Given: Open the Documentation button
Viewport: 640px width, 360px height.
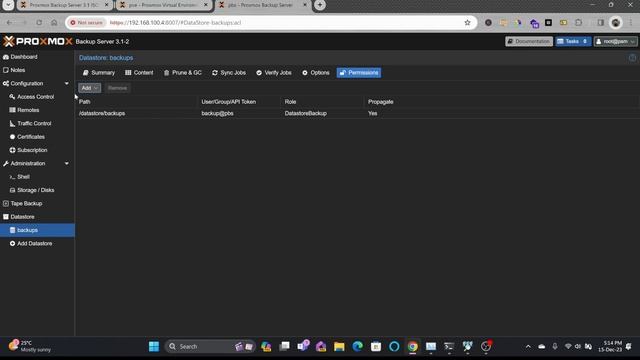Looking at the screenshot, I should coord(529,41).
